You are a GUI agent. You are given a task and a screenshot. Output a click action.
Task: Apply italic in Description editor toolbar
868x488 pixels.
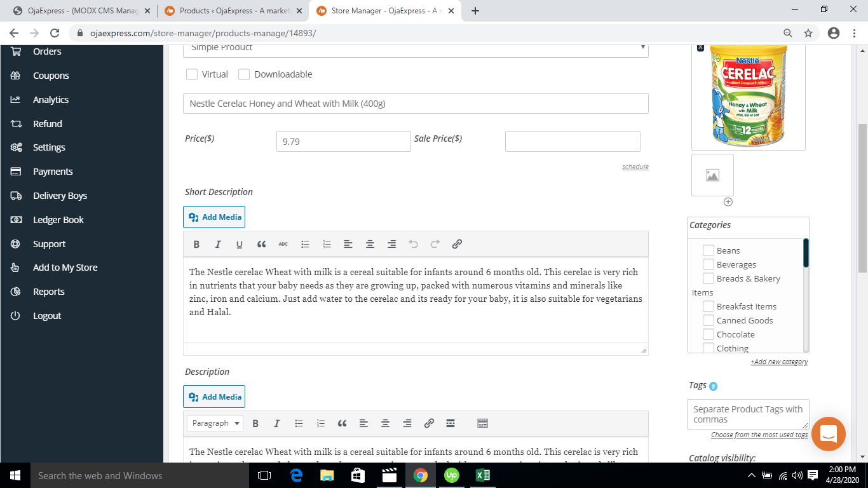(x=276, y=423)
